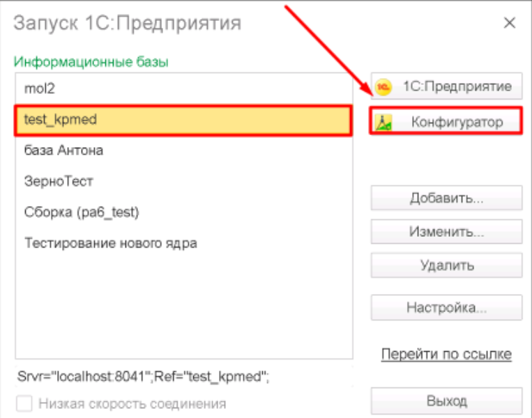This screenshot has width=532, height=418.
Task: Select Тестирование нового ядра base
Action: click(x=183, y=243)
